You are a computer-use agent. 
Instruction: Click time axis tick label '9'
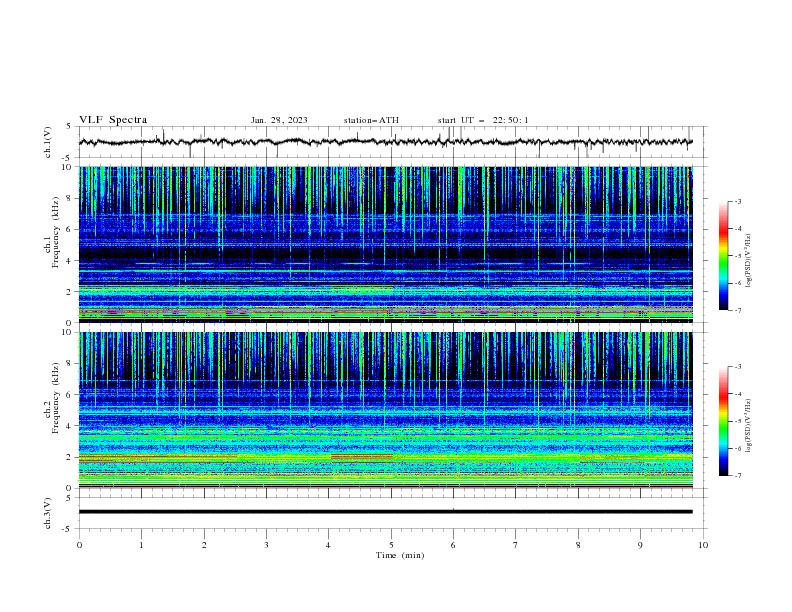(x=640, y=545)
